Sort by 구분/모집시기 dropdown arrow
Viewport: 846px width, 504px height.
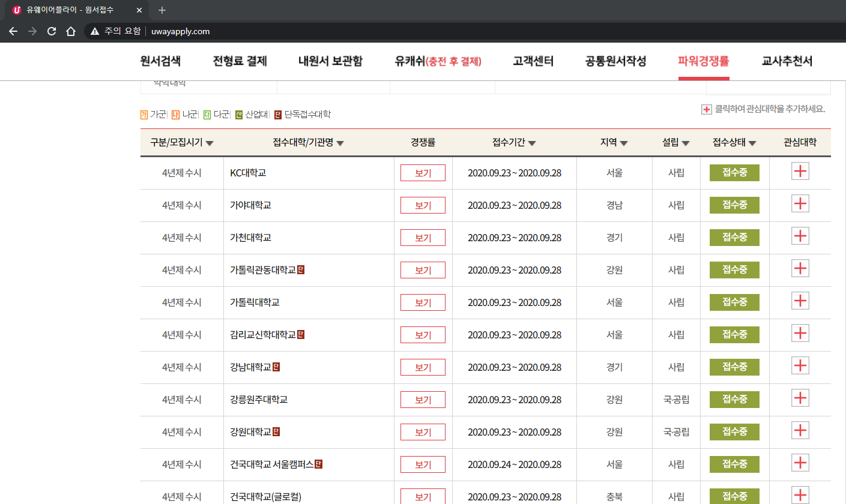click(210, 143)
